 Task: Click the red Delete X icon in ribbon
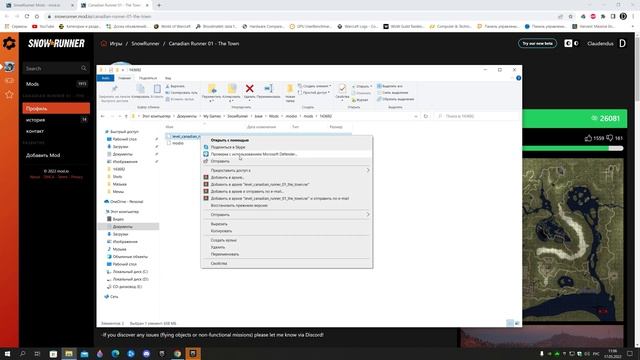click(x=249, y=88)
